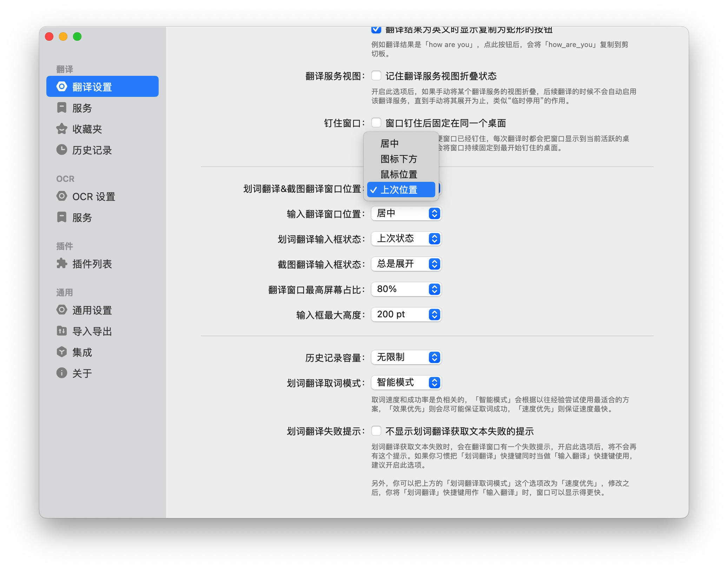Choose 居中 in the open popup menu
Screen dimensions: 728x570
click(x=390, y=144)
